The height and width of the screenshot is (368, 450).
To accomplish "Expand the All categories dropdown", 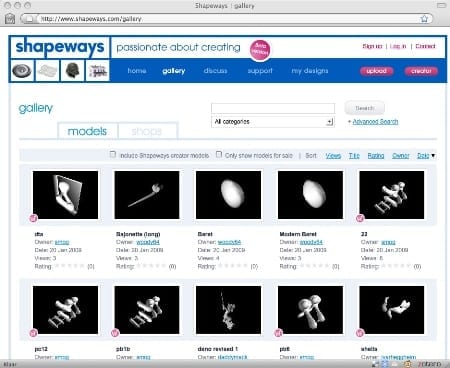I will (273, 122).
